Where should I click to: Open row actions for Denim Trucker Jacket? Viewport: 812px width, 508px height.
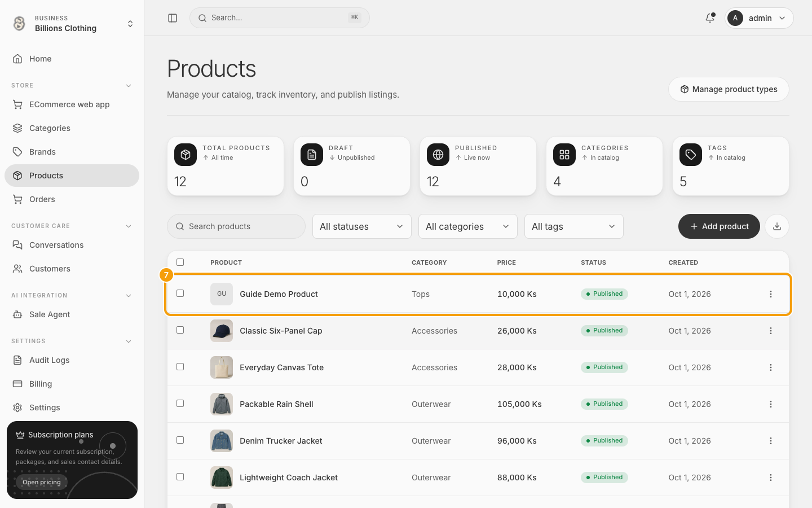point(771,441)
